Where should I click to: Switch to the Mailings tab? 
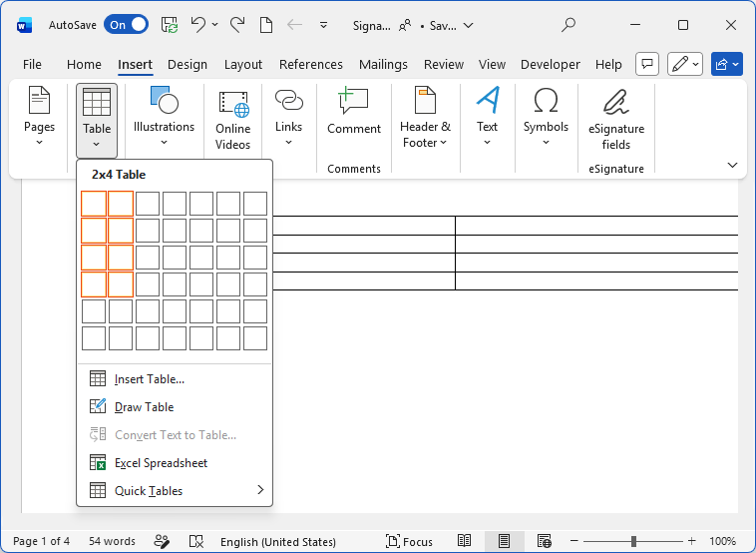(383, 64)
